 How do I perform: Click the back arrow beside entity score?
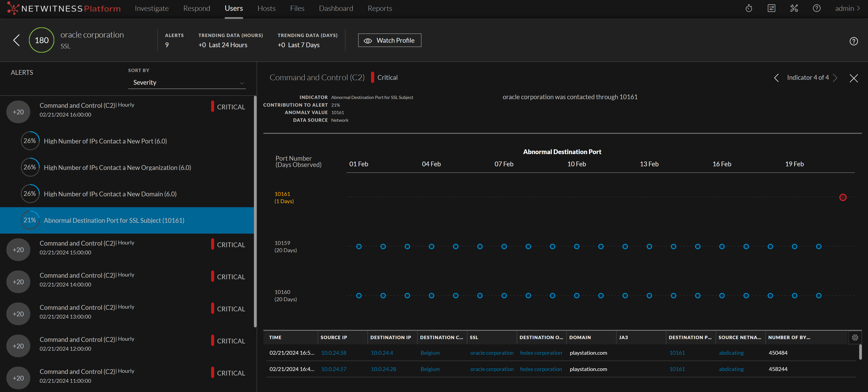(x=16, y=40)
